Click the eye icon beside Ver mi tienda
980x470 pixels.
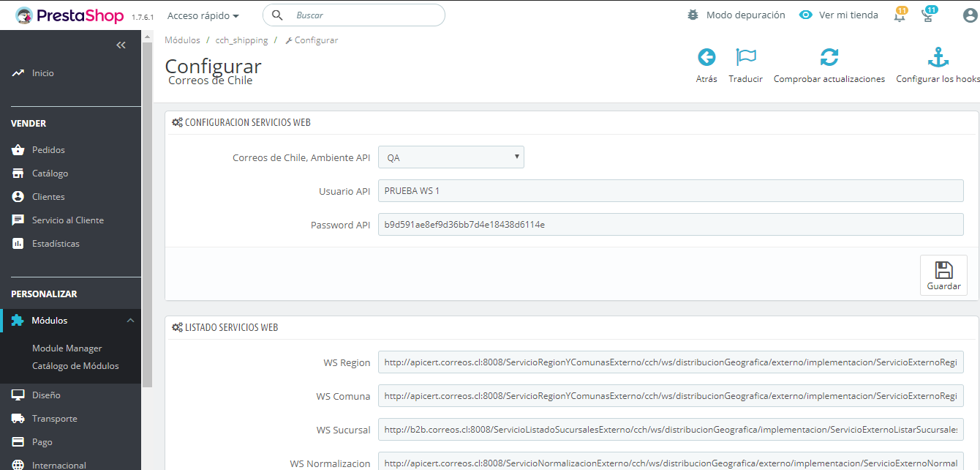coord(806,15)
